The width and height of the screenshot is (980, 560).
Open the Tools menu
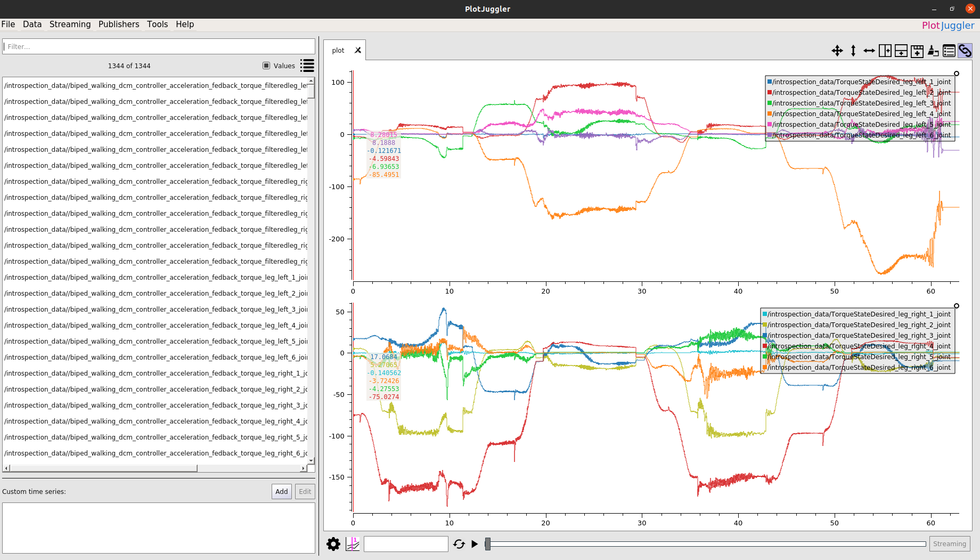click(x=157, y=25)
